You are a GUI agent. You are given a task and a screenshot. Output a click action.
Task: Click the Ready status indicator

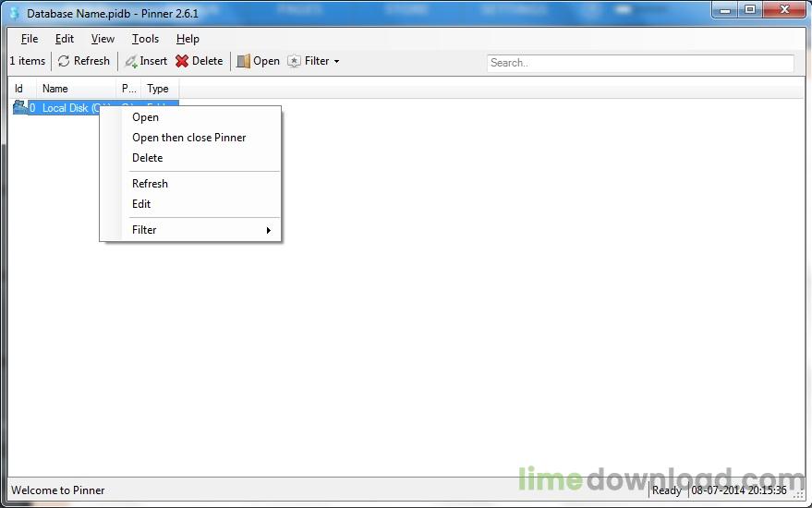666,490
